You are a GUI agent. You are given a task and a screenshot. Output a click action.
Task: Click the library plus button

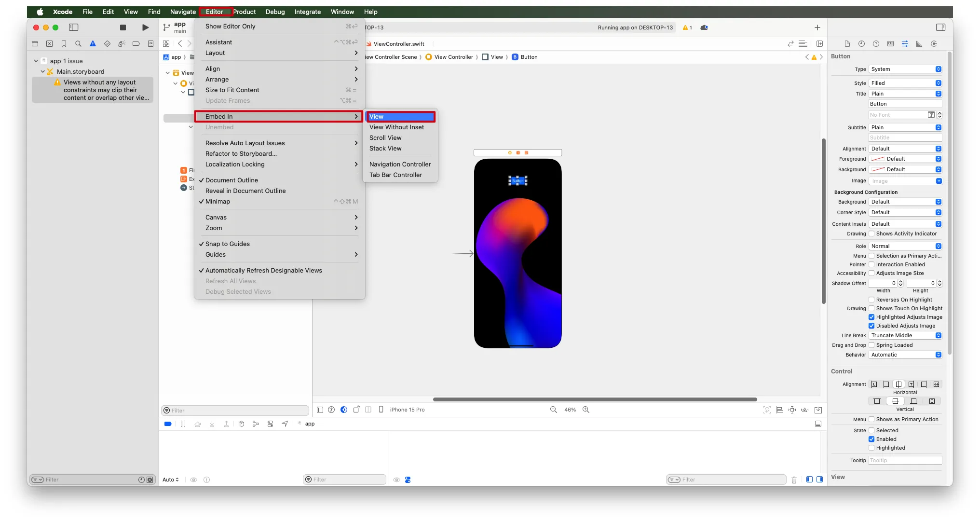(x=817, y=27)
